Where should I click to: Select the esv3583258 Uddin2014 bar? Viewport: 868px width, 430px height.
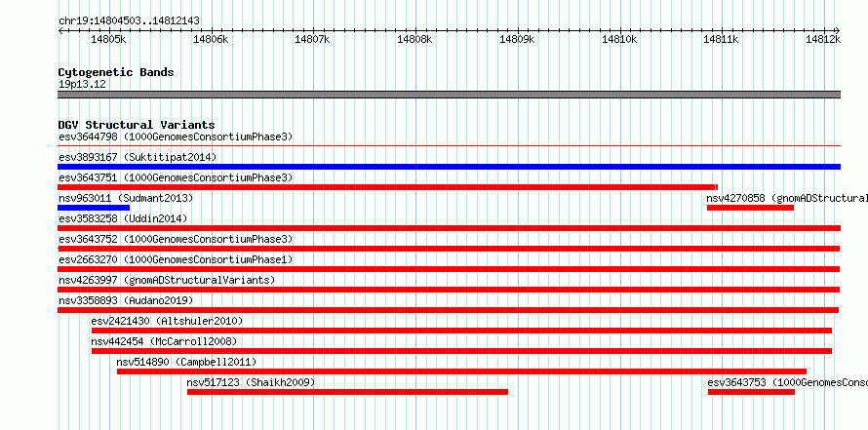[x=449, y=228]
